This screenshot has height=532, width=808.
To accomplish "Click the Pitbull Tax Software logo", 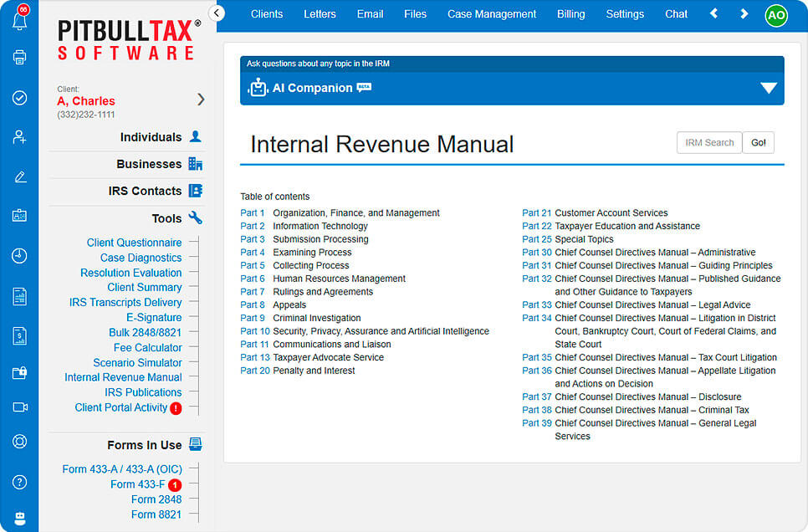I will [x=129, y=39].
